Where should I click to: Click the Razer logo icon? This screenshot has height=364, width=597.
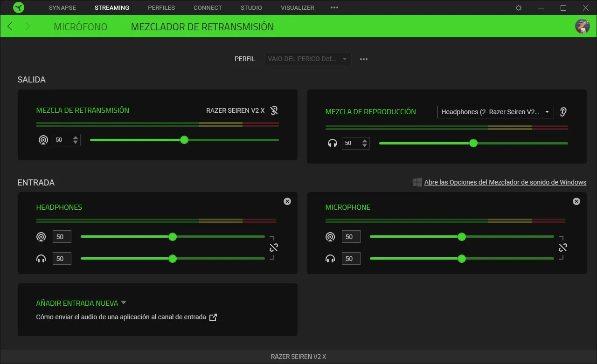point(19,7)
